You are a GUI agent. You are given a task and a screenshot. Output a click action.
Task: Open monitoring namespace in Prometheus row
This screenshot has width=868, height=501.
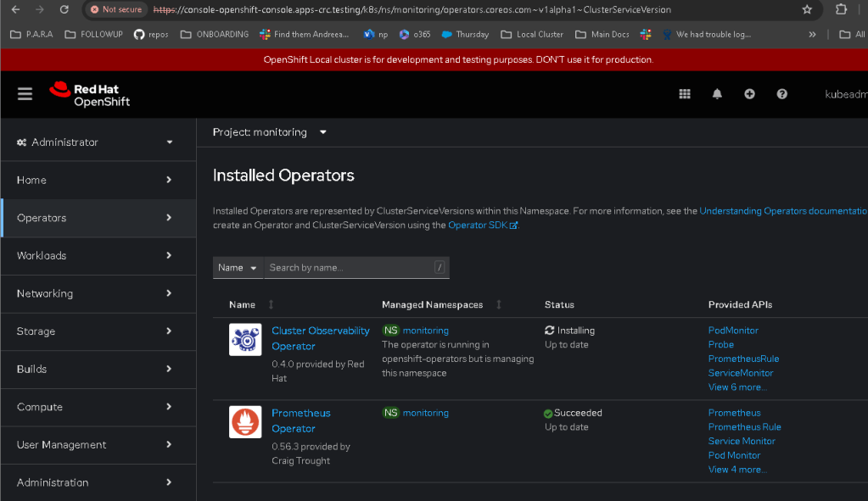pyautogui.click(x=425, y=413)
